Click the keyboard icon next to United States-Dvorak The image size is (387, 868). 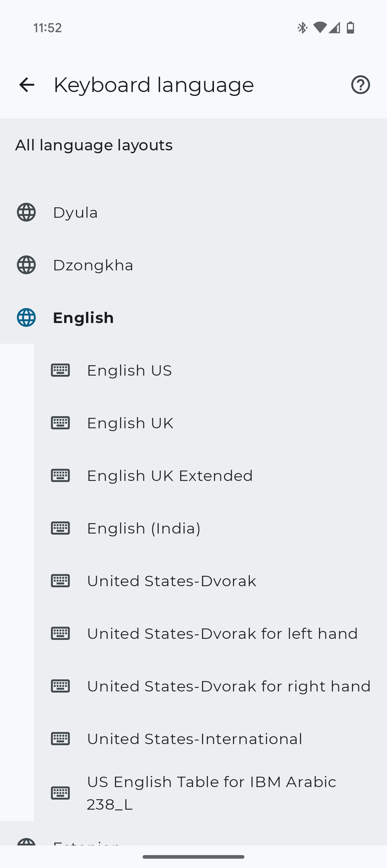(x=61, y=581)
